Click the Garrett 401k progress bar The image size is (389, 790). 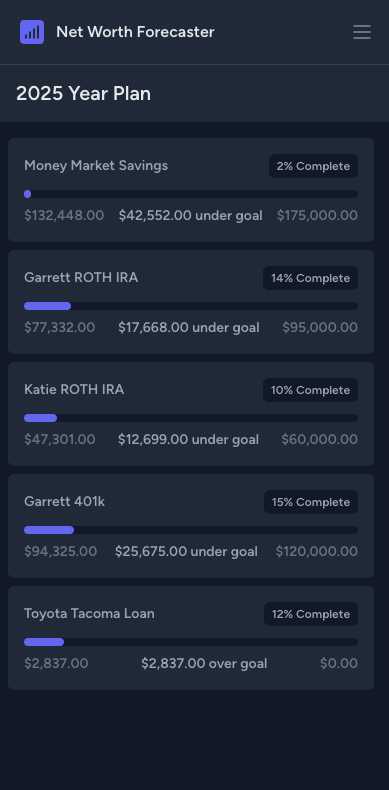pyautogui.click(x=191, y=530)
